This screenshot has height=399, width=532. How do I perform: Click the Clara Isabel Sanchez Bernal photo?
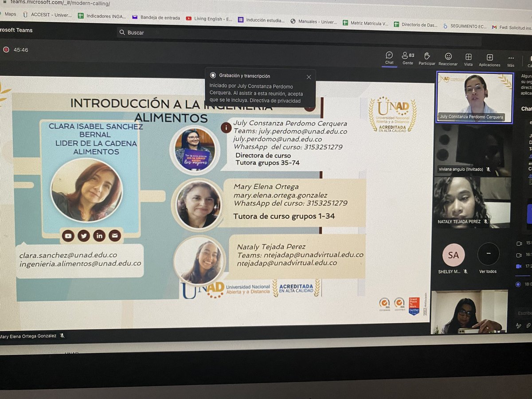coord(86,190)
